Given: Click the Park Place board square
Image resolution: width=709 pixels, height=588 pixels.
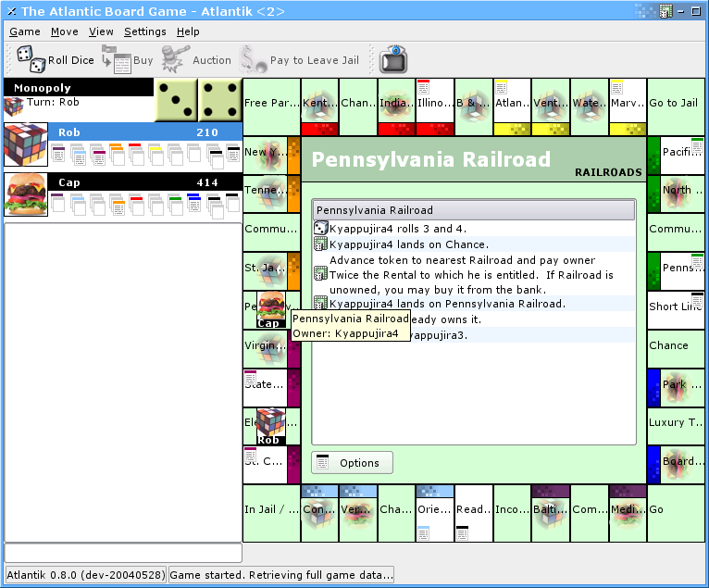Looking at the screenshot, I should (x=676, y=388).
